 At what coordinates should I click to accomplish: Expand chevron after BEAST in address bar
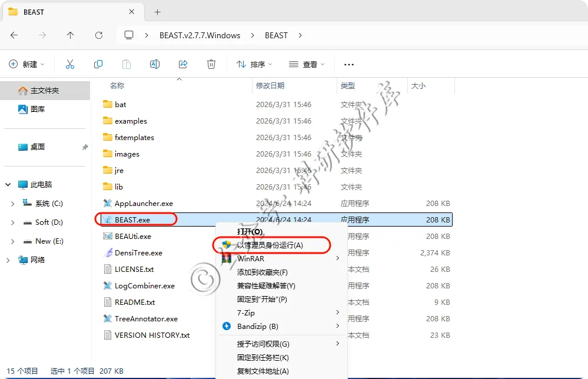[x=300, y=35]
